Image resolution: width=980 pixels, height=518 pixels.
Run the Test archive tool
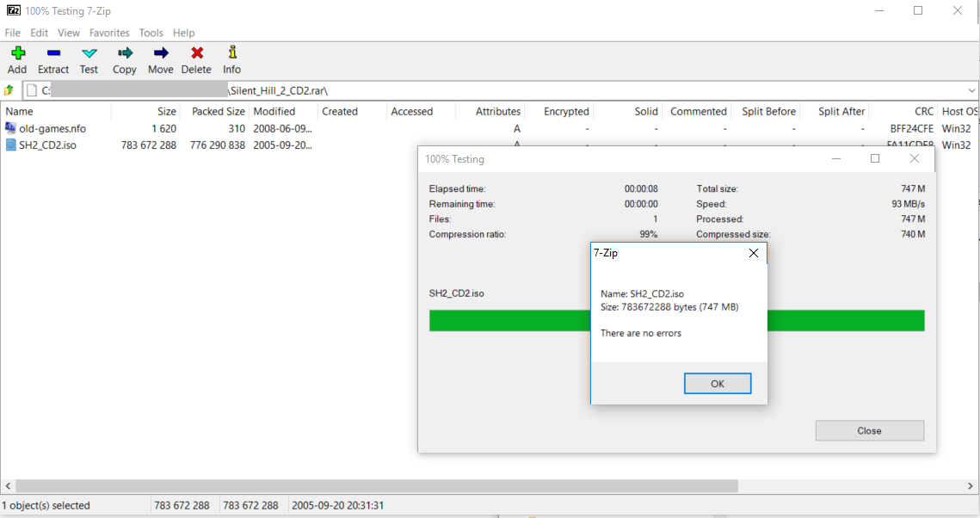[x=89, y=53]
